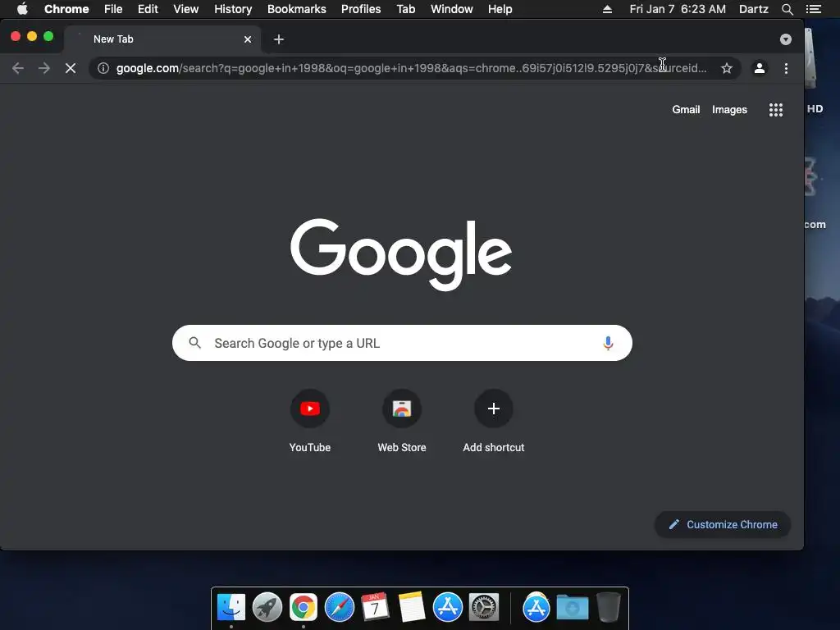Go forward using the forward arrow
The height and width of the screenshot is (630, 840).
pyautogui.click(x=44, y=68)
